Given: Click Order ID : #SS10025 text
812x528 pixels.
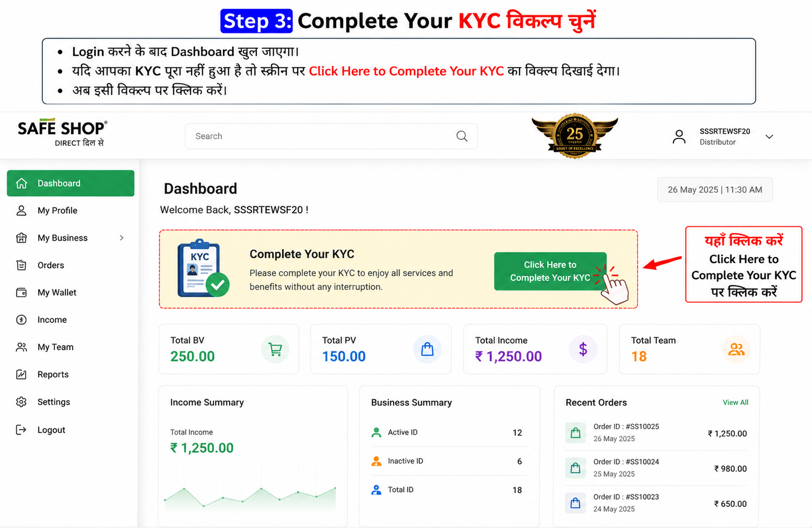Looking at the screenshot, I should coord(626,426).
